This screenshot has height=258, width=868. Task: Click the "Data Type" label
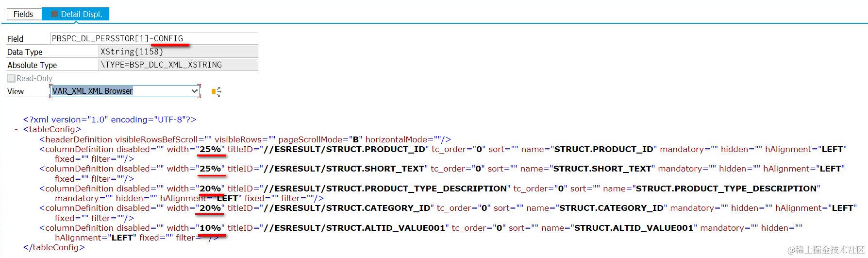click(x=25, y=52)
